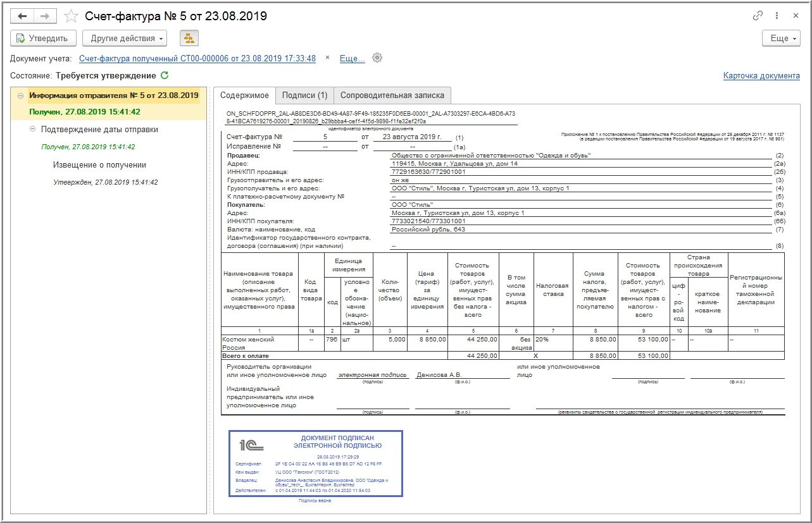Image resolution: width=812 pixels, height=523 pixels.
Task: Open the document structure hierarchy icon
Action: 189,38
